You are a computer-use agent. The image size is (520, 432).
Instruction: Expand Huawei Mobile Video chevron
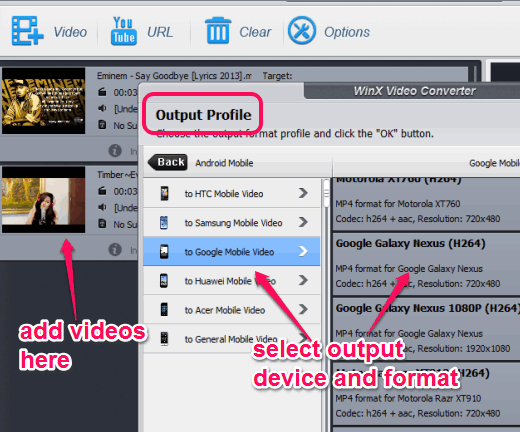point(303,280)
